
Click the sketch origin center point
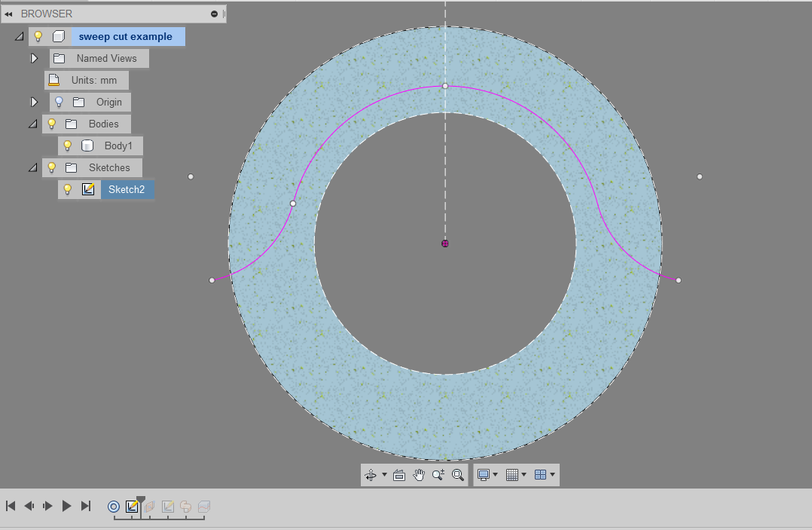click(445, 244)
